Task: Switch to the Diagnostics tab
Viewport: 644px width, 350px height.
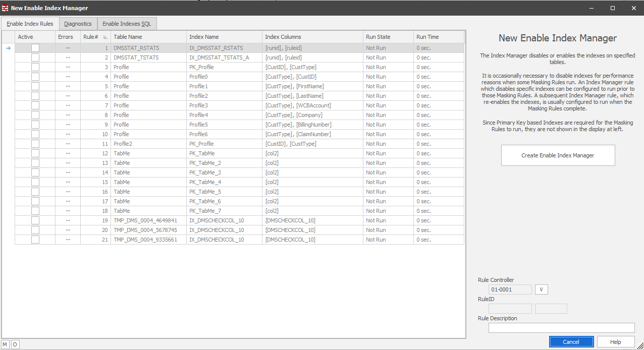Action: point(78,24)
